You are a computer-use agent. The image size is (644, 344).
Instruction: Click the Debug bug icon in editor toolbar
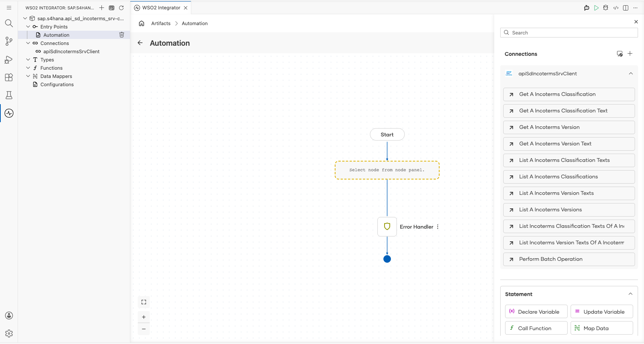[x=606, y=7]
